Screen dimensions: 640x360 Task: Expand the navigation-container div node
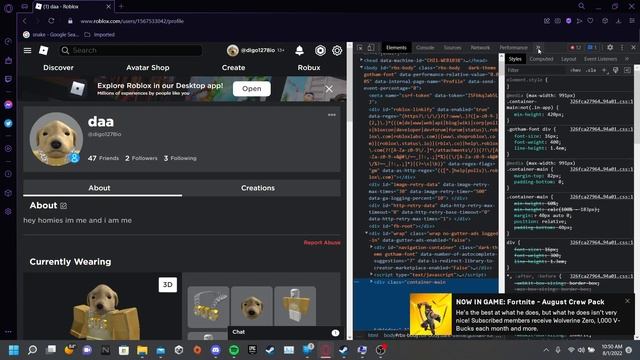coord(371,247)
